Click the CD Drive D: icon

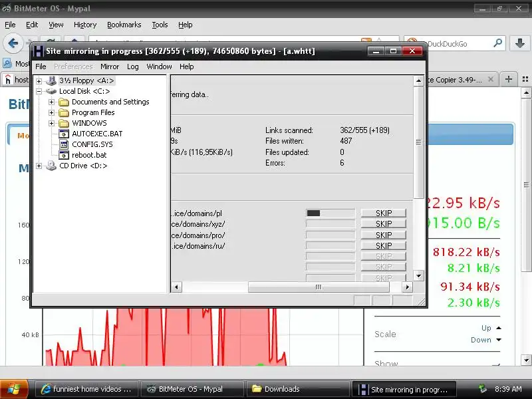pyautogui.click(x=51, y=166)
